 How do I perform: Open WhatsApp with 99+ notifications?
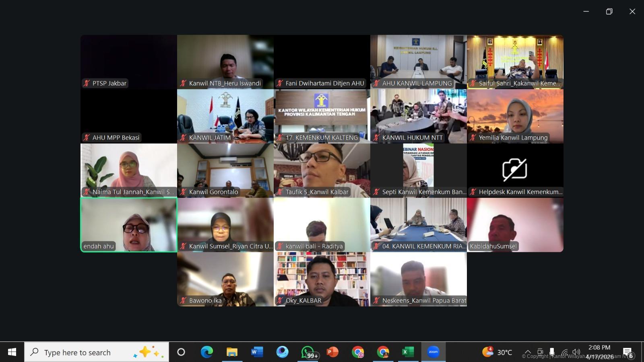308,352
